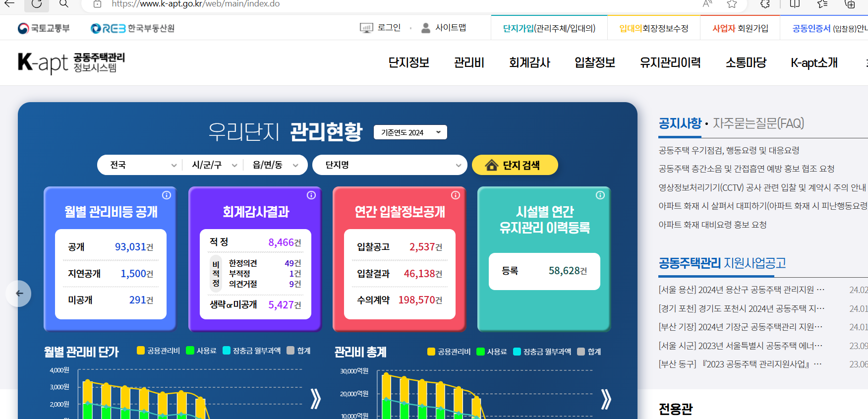
Task: Open browser extensions puzzle icon
Action: pyautogui.click(x=765, y=4)
